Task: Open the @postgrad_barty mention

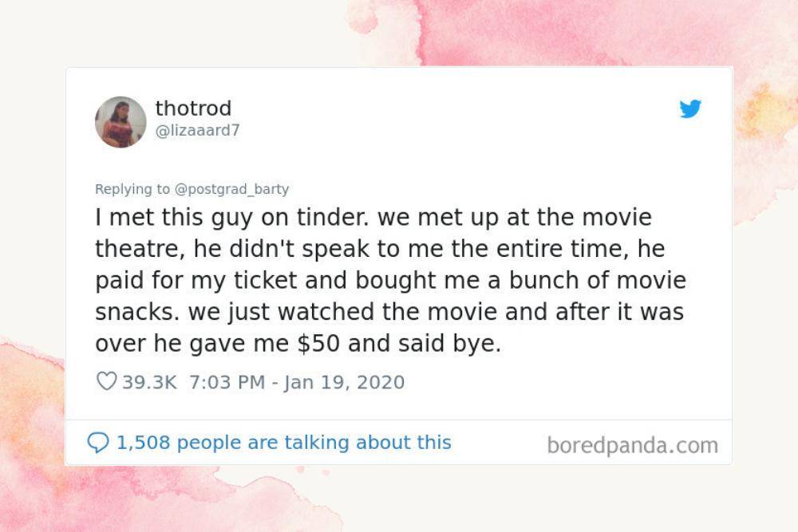Action: click(x=231, y=189)
